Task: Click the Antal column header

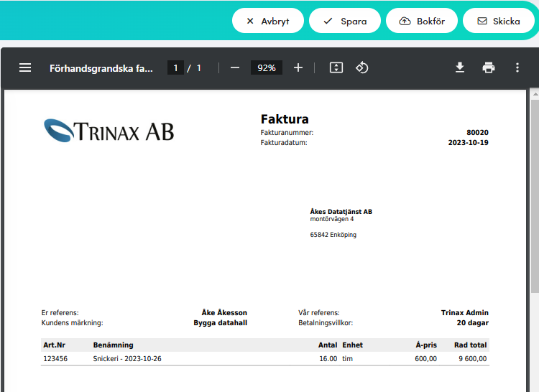Action: tap(328, 345)
